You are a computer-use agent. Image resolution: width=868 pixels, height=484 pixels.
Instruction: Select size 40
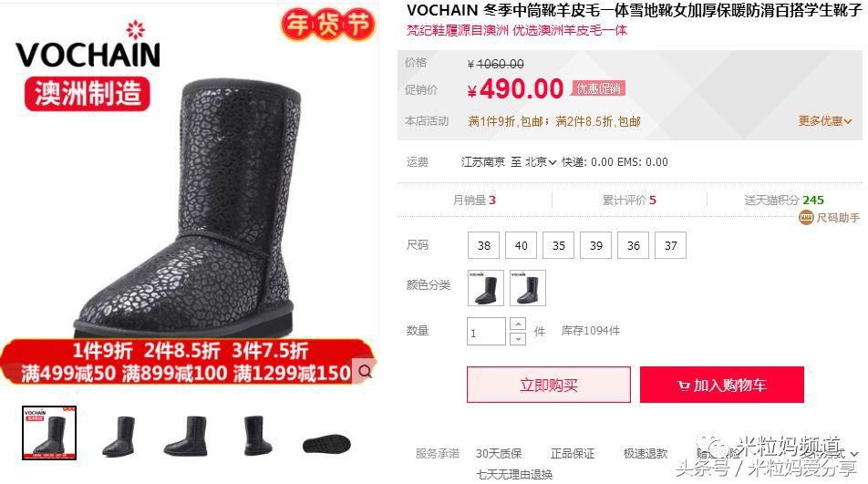[x=521, y=245]
